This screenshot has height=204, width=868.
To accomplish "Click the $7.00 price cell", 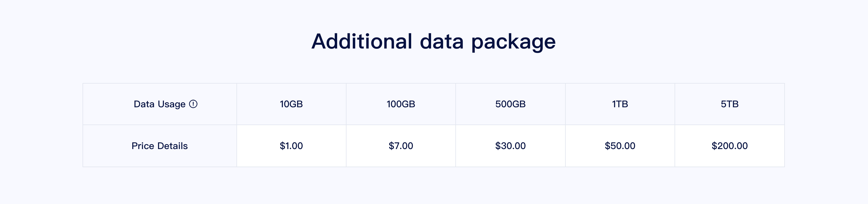I will 401,146.
